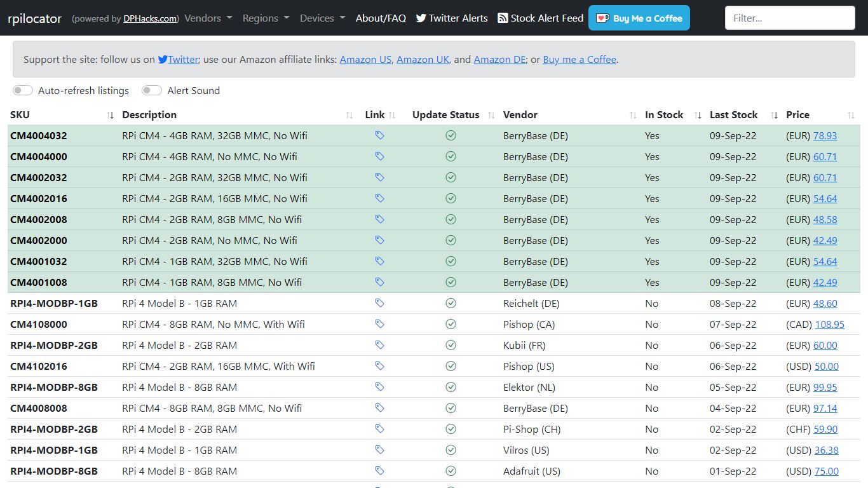Screen dimensions: 868x488
Task: Open the 108.95 CAD price link
Action: 829,324
